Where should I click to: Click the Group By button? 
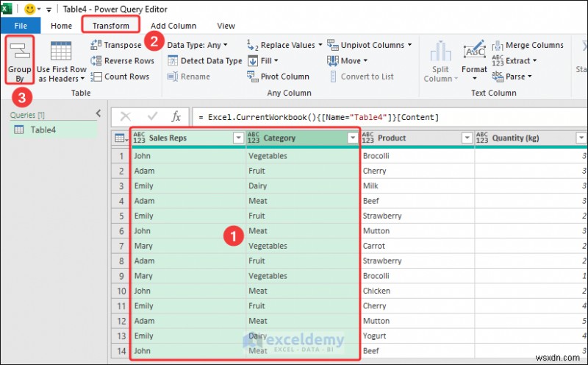(x=20, y=60)
